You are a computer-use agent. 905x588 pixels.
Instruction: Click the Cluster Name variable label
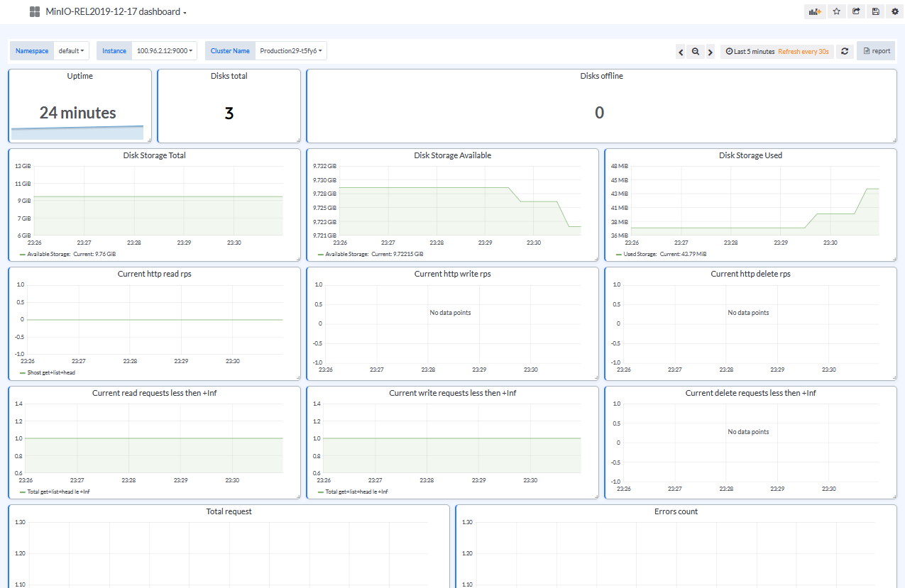tap(231, 51)
